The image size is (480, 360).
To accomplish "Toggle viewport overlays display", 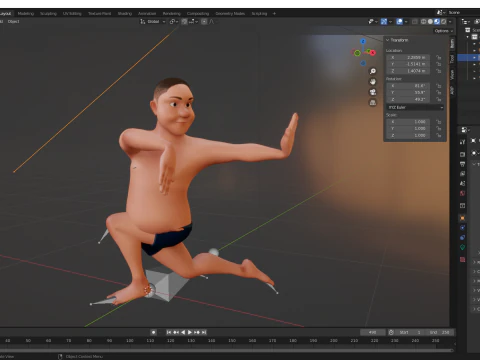I will pyautogui.click(x=399, y=22).
